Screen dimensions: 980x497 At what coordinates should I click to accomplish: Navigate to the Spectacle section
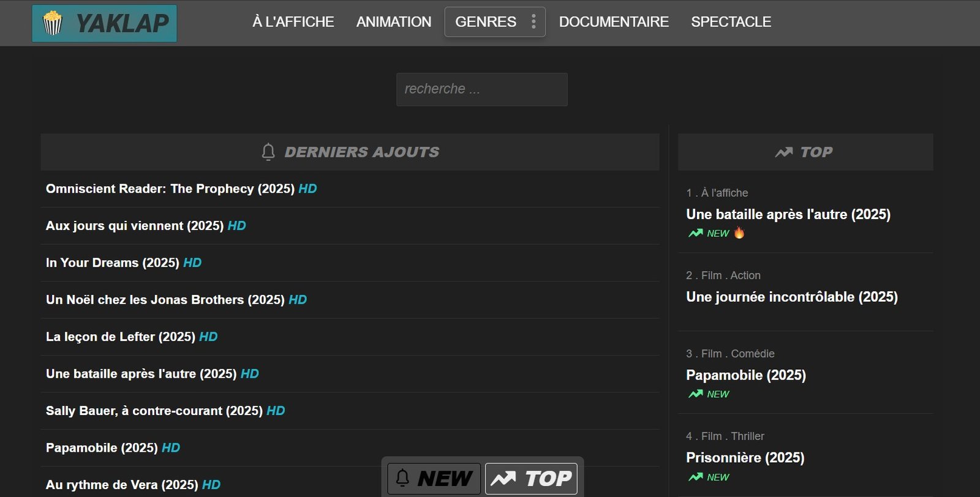731,22
